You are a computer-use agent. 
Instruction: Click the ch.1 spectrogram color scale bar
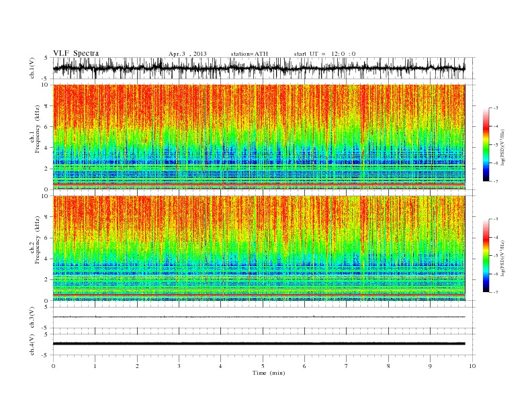point(486,144)
